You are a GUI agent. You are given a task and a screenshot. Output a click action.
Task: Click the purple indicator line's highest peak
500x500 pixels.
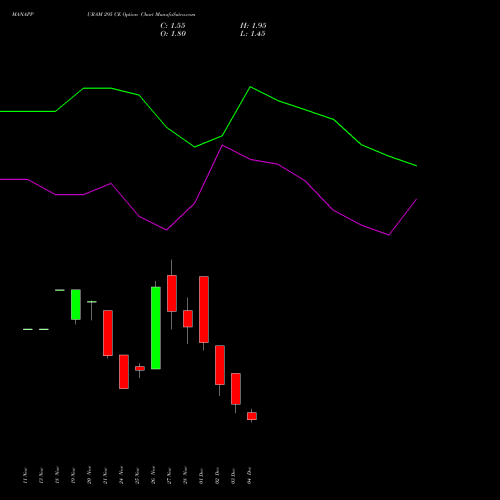[x=223, y=145]
